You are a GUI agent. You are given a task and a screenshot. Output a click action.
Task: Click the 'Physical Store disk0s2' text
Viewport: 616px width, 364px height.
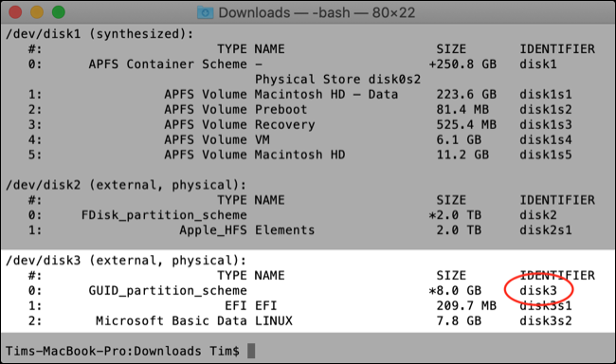(338, 80)
